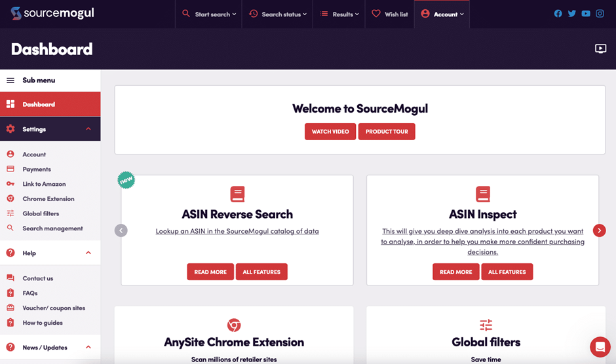The image size is (616, 364).
Task: Click the Account person icon in sidebar
Action: click(10, 155)
